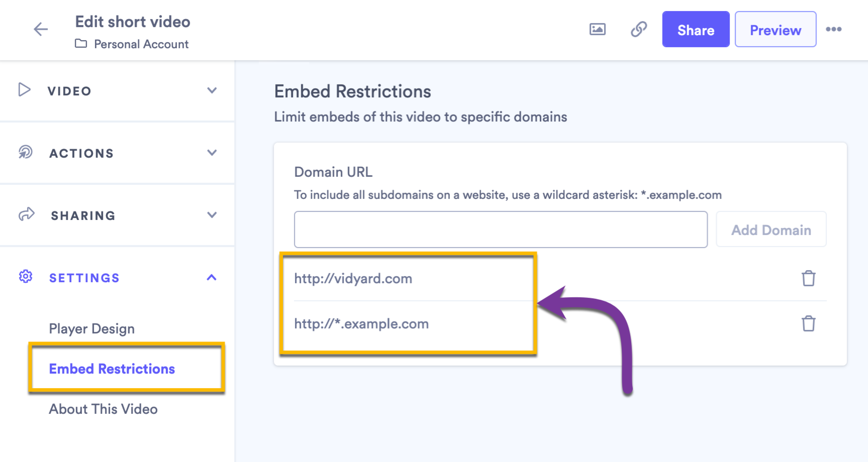The height and width of the screenshot is (462, 868).
Task: Click the Share button
Action: pyautogui.click(x=696, y=29)
